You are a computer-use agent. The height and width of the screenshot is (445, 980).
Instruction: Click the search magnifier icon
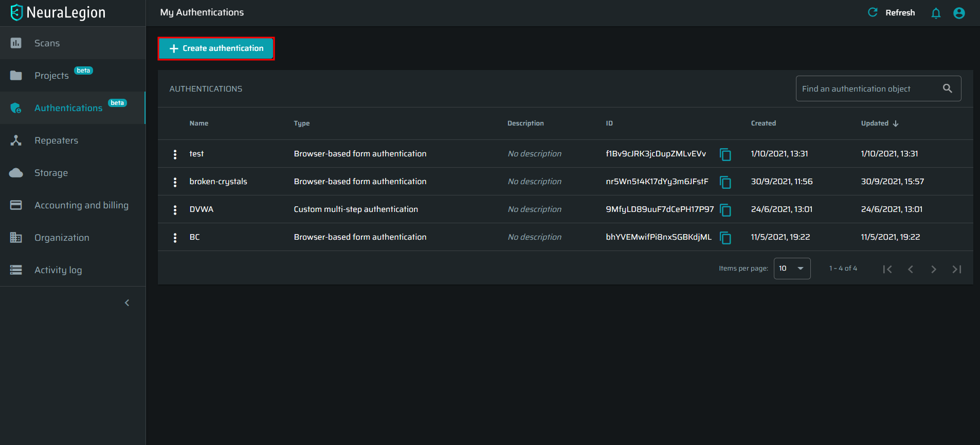pos(948,88)
